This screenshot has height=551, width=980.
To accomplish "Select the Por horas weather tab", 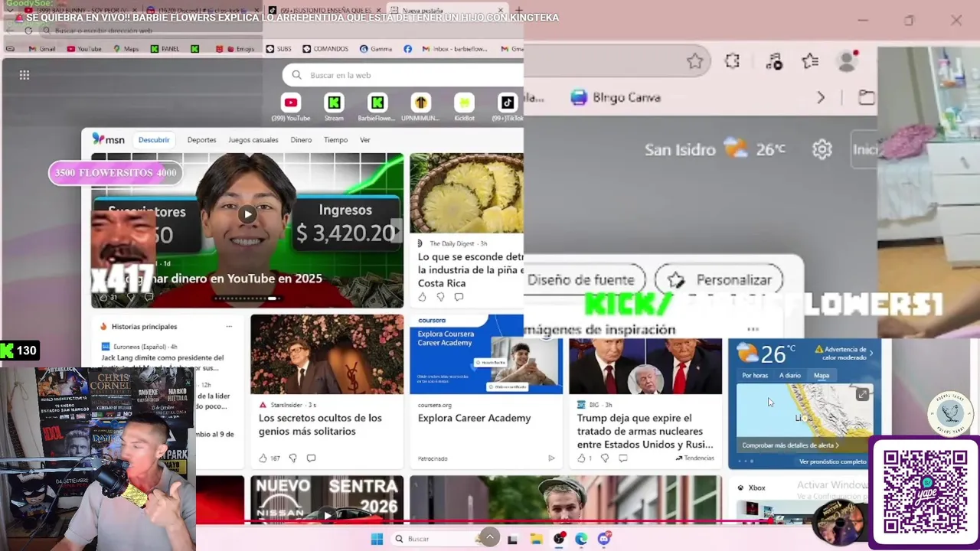I will (755, 376).
